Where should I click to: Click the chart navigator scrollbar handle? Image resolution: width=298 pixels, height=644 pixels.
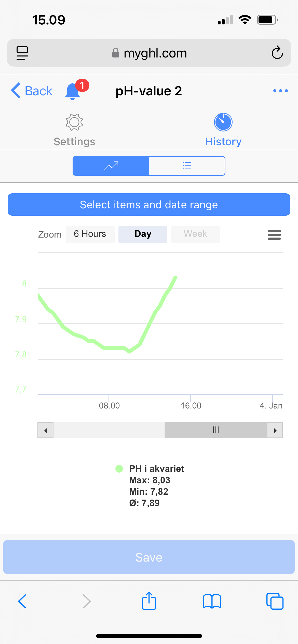pyautogui.click(x=216, y=430)
